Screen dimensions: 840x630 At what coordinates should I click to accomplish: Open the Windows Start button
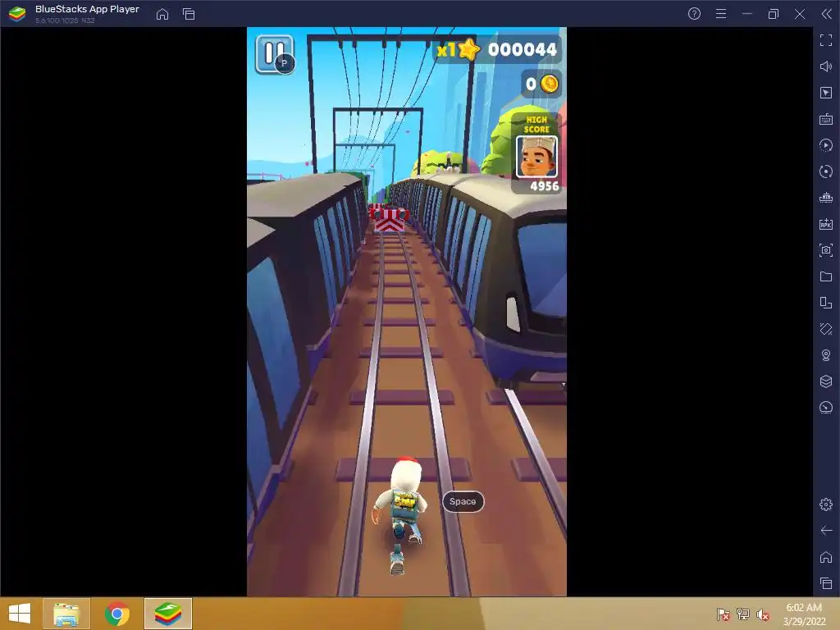point(20,614)
